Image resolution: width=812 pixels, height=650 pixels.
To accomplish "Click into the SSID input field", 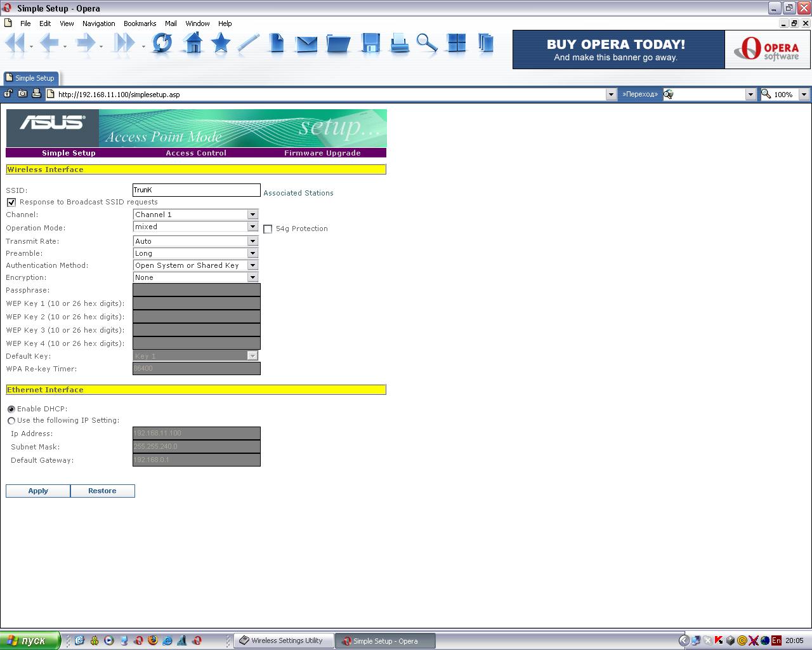I will point(197,190).
